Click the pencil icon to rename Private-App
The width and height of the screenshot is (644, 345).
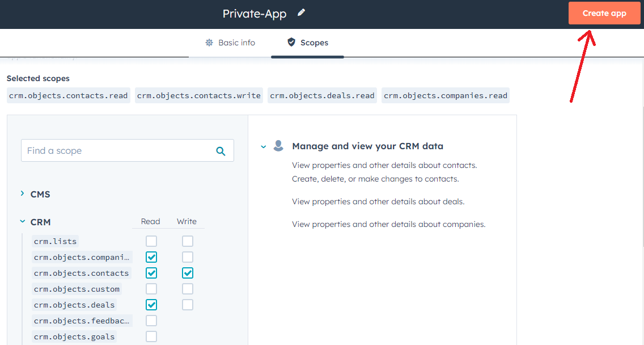[301, 12]
